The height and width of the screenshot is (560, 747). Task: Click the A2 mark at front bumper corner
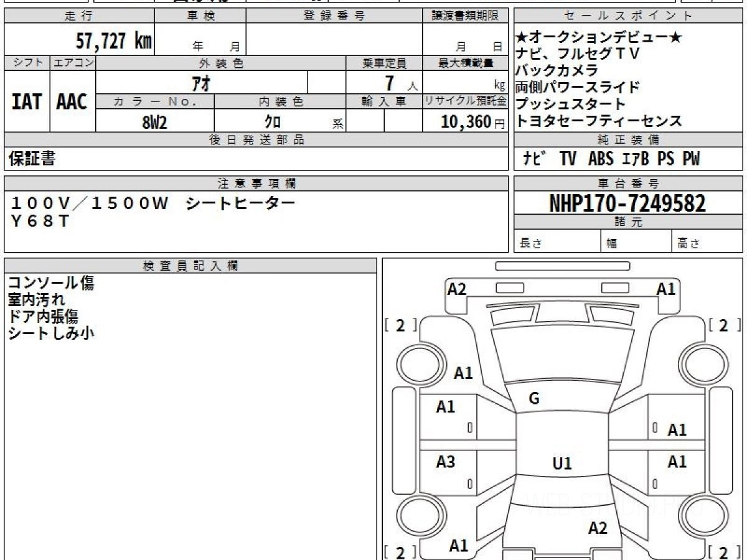coord(457,289)
